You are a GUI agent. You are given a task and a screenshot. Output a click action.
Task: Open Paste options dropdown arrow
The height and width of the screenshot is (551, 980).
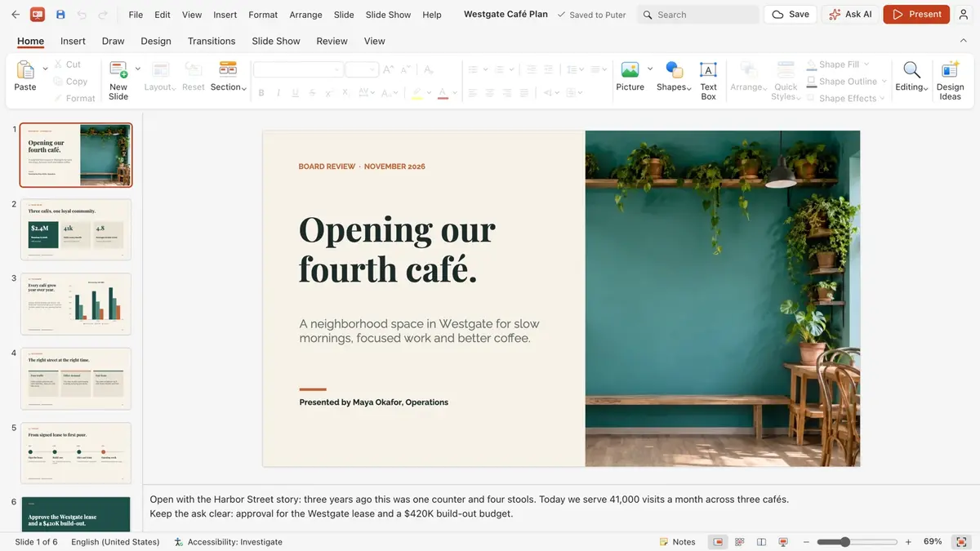(x=44, y=68)
